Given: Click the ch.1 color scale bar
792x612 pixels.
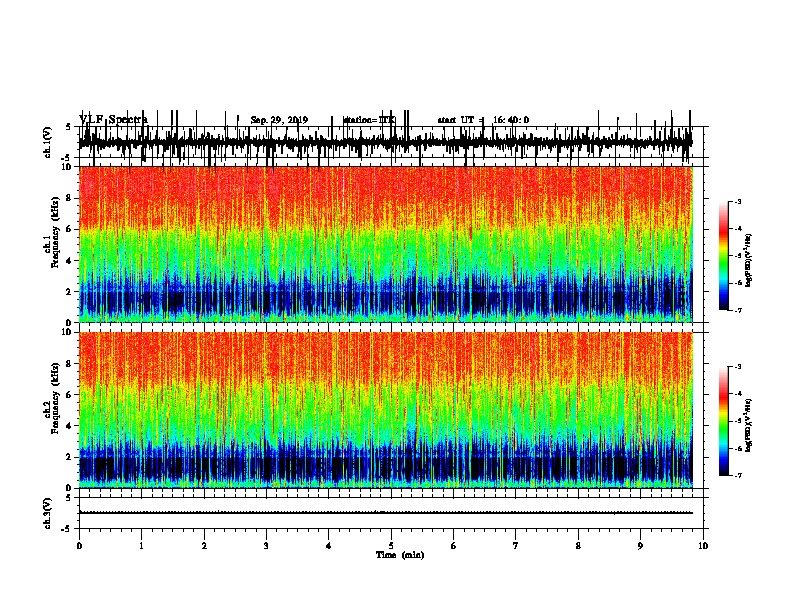Looking at the screenshot, I should (724, 256).
